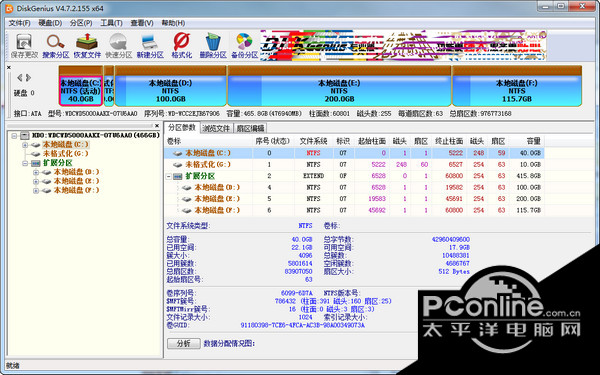Open the 查看(V) menu
Screen dimensions: 600x375
pos(142,23)
